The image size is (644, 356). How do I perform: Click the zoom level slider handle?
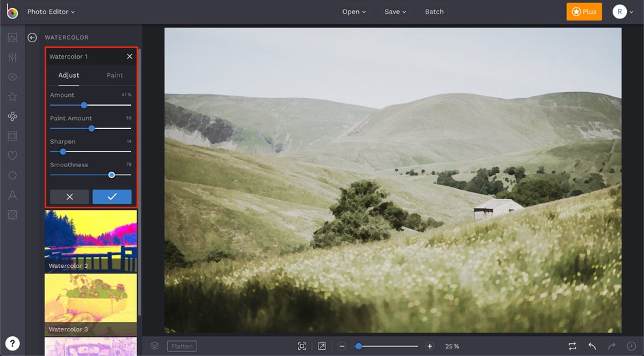click(x=359, y=346)
